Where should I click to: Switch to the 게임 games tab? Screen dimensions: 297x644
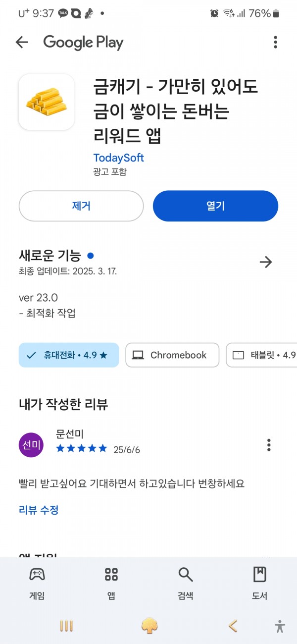(37, 584)
